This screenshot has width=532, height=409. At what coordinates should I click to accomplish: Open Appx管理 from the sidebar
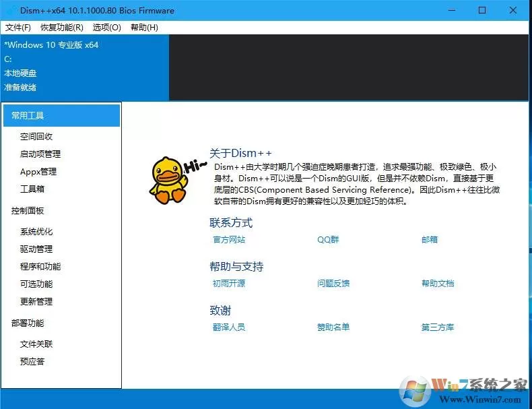(38, 171)
